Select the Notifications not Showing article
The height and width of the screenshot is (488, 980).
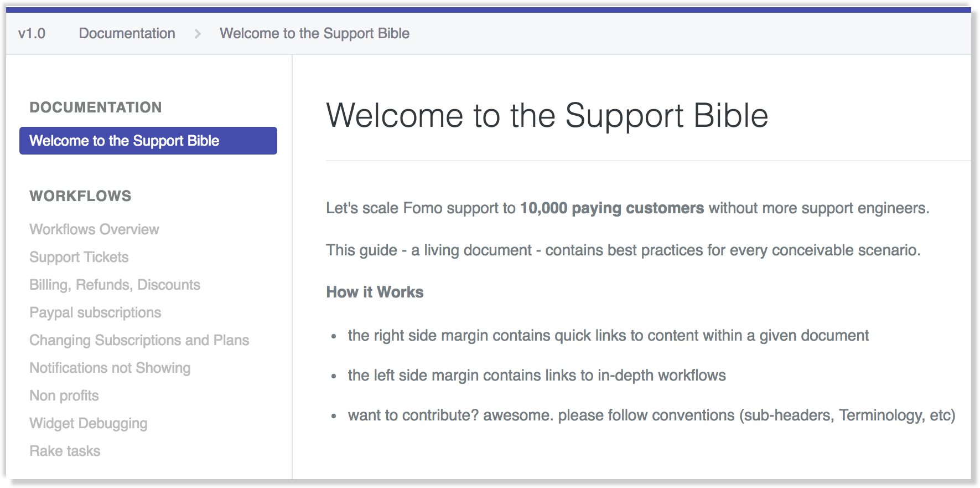coord(110,367)
